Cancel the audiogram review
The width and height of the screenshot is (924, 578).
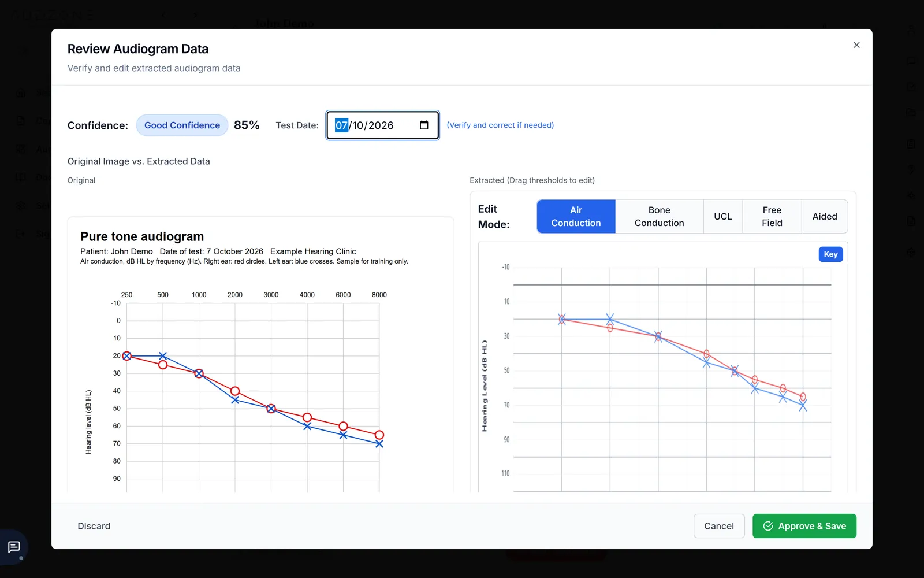point(719,526)
